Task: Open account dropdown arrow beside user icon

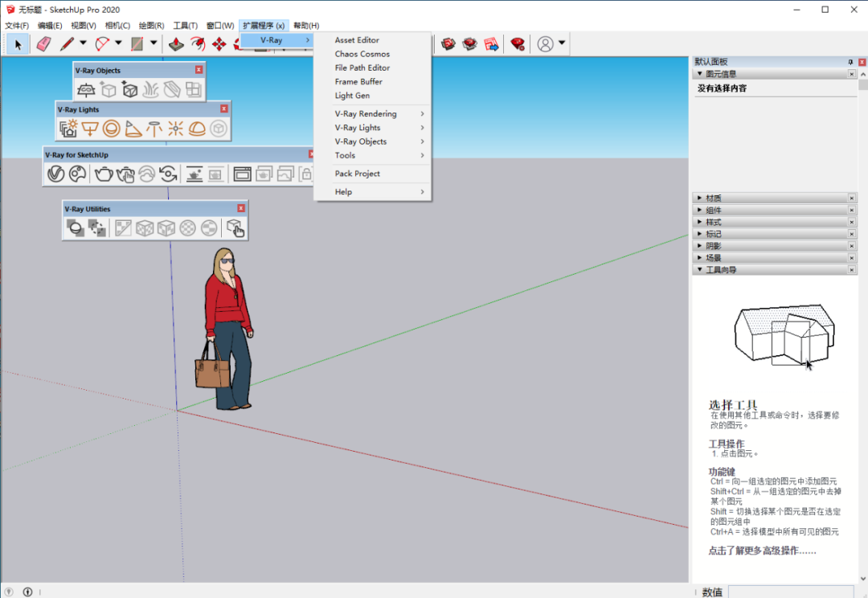Action: (x=562, y=43)
